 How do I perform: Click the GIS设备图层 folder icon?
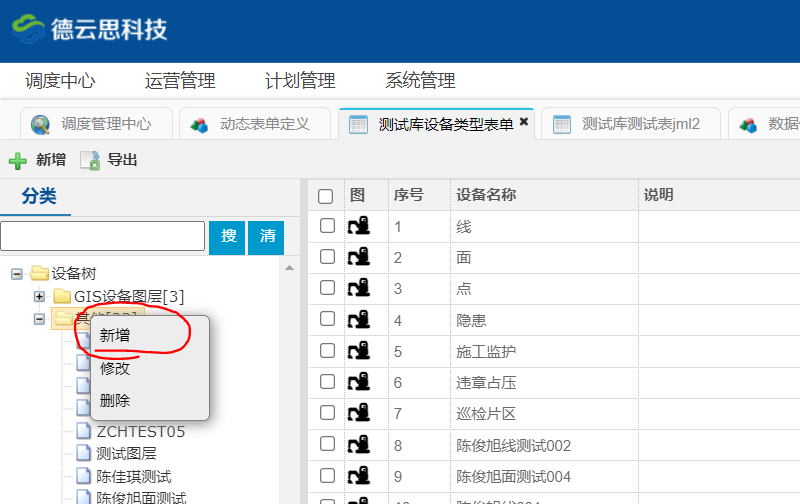pyautogui.click(x=62, y=296)
